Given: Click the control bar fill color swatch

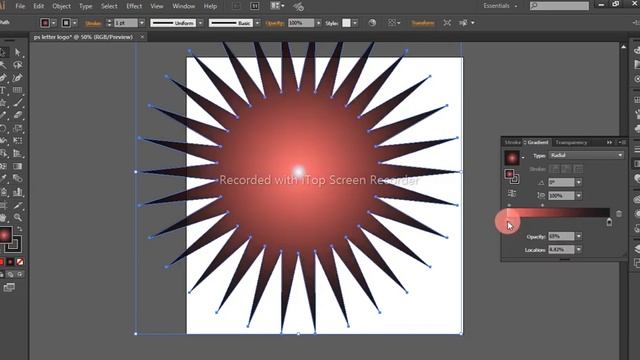Looking at the screenshot, I should [x=45, y=23].
